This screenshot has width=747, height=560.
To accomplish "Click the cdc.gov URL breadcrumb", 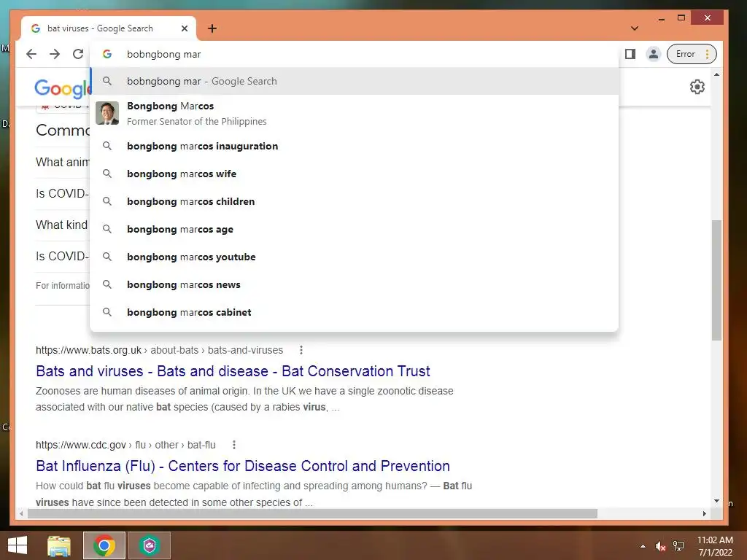I will (125, 445).
